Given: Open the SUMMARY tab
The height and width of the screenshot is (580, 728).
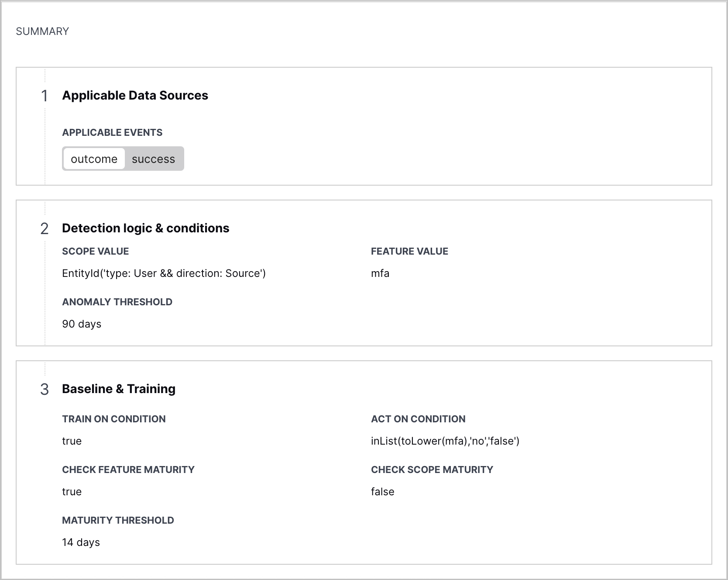Looking at the screenshot, I should [42, 31].
